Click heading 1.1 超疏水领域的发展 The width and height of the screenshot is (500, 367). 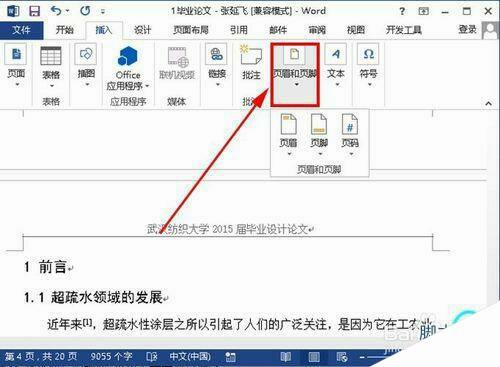(93, 297)
